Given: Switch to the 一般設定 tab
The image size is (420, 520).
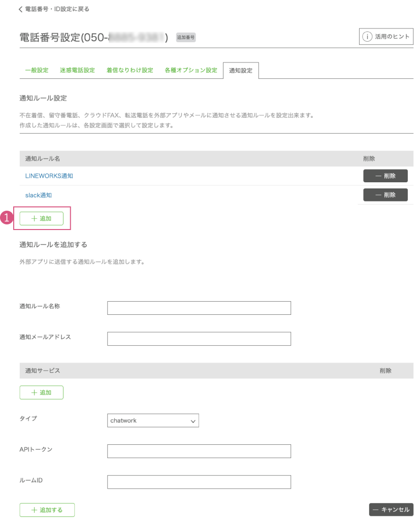Looking at the screenshot, I should tap(37, 71).
